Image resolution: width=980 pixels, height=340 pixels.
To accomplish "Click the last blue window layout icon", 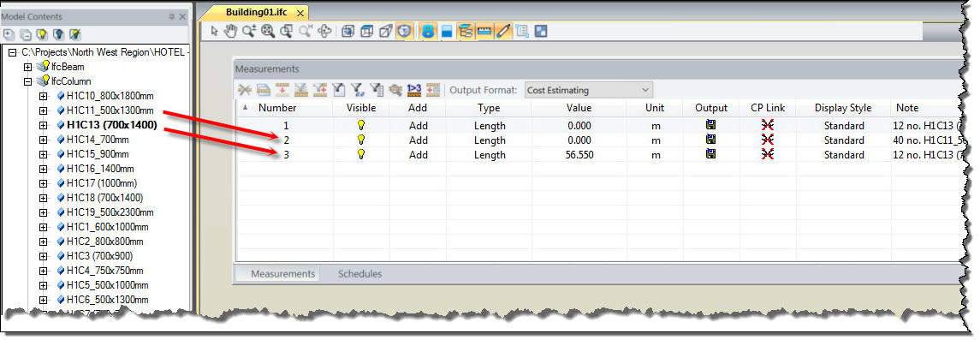I will tap(541, 31).
